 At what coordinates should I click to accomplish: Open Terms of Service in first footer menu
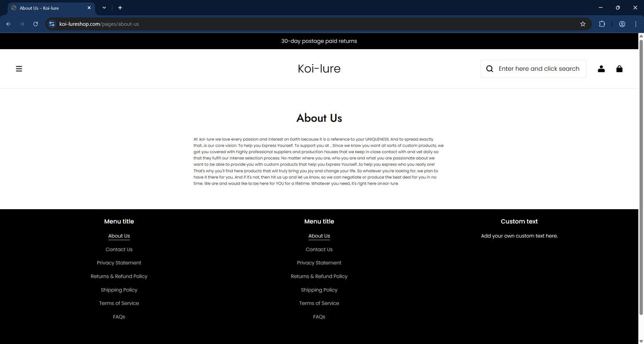pos(119,303)
